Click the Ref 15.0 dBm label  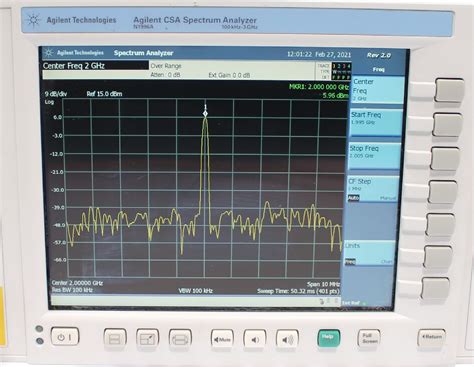tap(104, 94)
